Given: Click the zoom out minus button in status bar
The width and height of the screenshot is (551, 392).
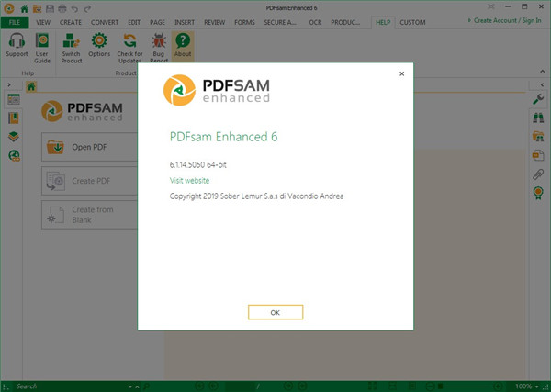Looking at the screenshot, I should pyautogui.click(x=430, y=386).
